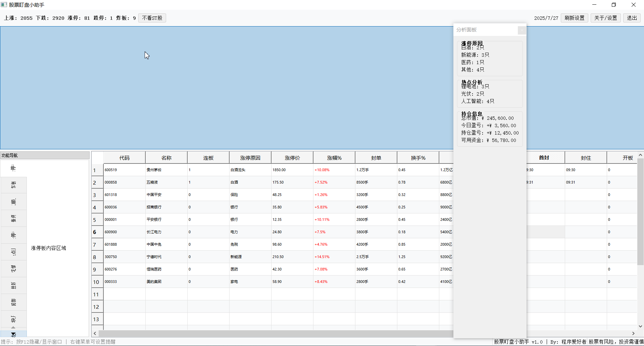
Task: Click the 2.5万手 order cell
Action: tap(376, 257)
